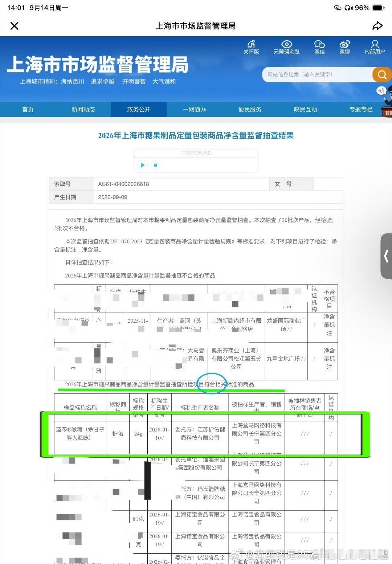
Task: Open the 微博 Weibo icon
Action: click(344, 47)
